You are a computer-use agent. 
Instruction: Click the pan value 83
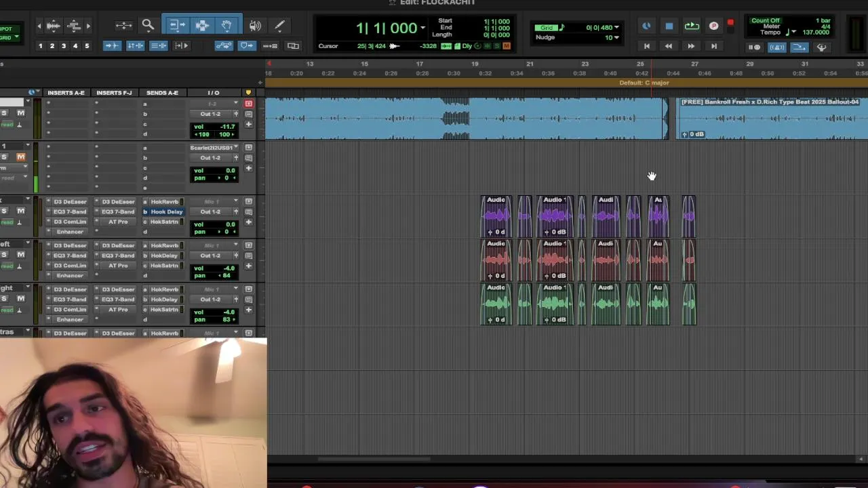pyautogui.click(x=226, y=320)
